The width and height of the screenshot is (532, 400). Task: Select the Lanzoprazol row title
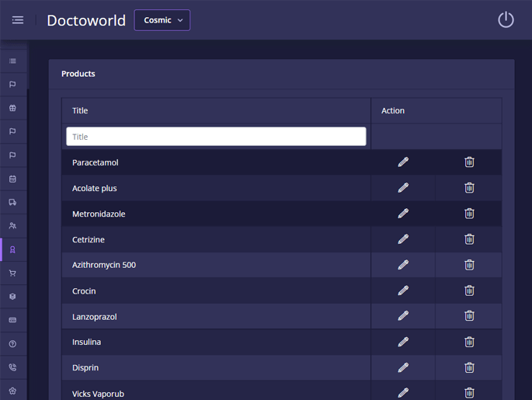tap(94, 317)
